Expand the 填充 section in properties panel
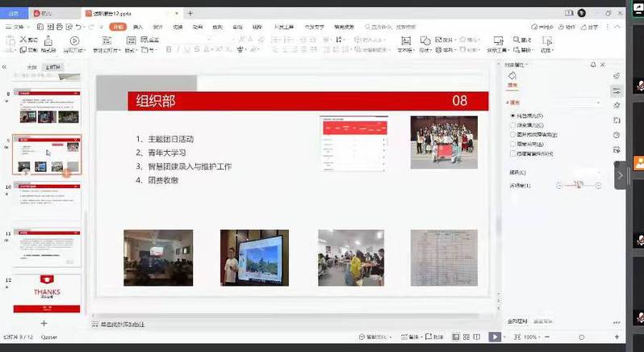The width and height of the screenshot is (644, 352). [512, 103]
